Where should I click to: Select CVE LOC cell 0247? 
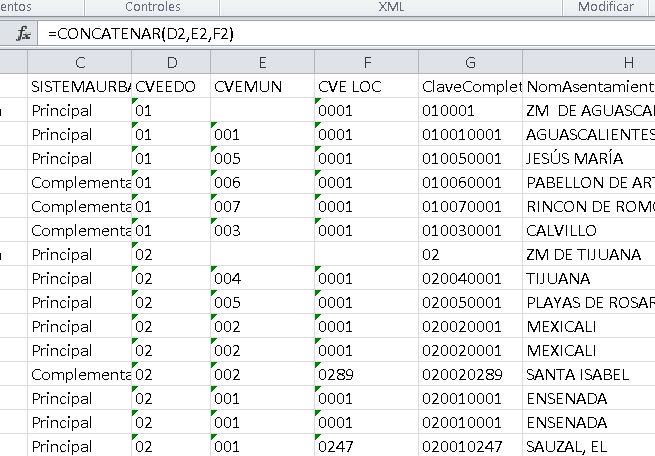[x=367, y=446]
